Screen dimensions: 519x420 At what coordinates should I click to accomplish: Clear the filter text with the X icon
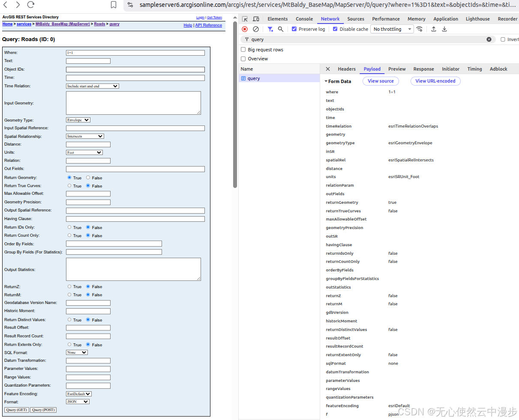[489, 39]
